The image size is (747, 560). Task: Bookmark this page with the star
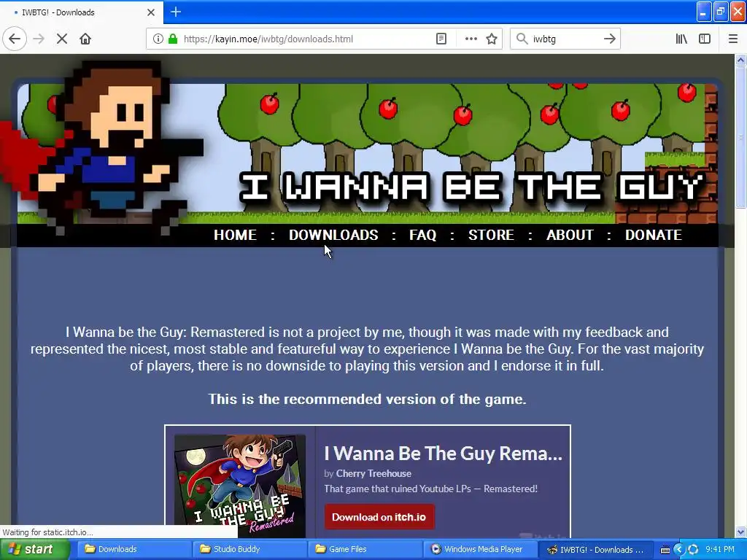click(x=492, y=39)
